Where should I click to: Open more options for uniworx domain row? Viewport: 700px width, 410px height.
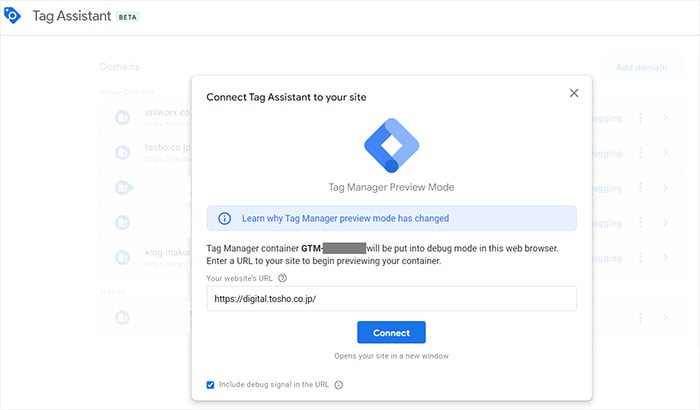pos(641,117)
